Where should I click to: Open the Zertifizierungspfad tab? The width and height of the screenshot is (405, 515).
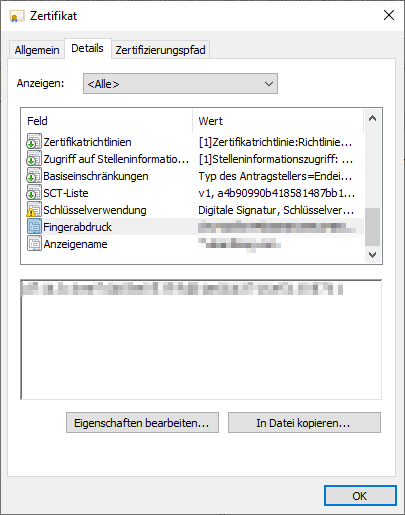click(x=160, y=50)
